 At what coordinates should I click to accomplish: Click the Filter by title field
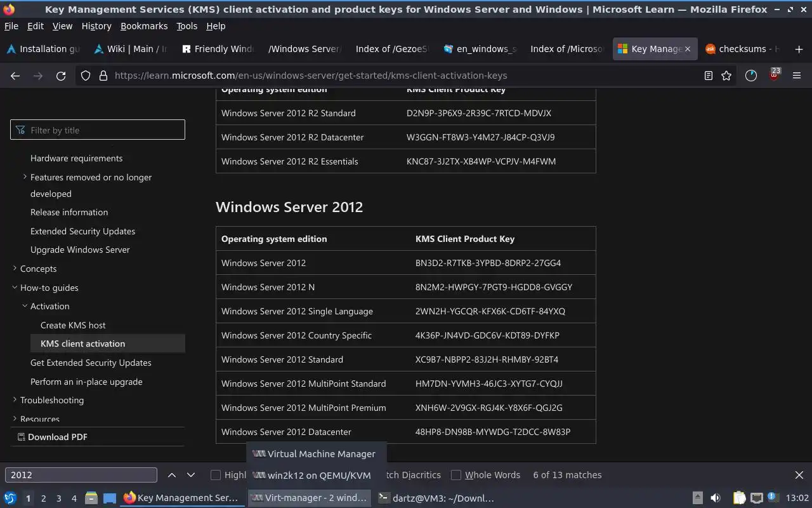[x=98, y=130]
